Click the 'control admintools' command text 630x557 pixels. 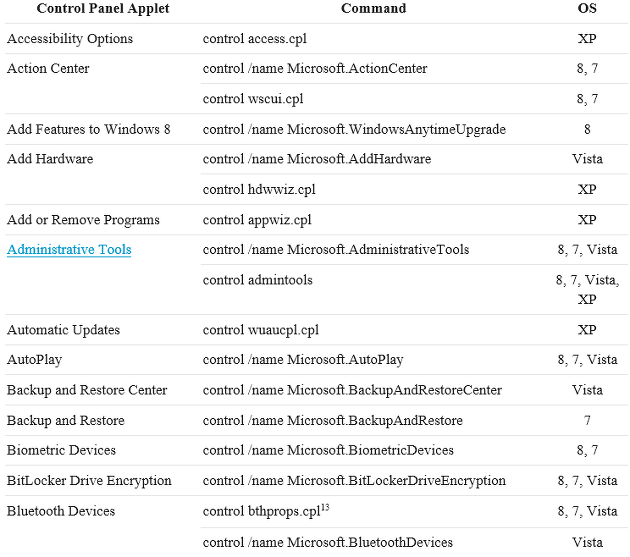pyautogui.click(x=258, y=280)
